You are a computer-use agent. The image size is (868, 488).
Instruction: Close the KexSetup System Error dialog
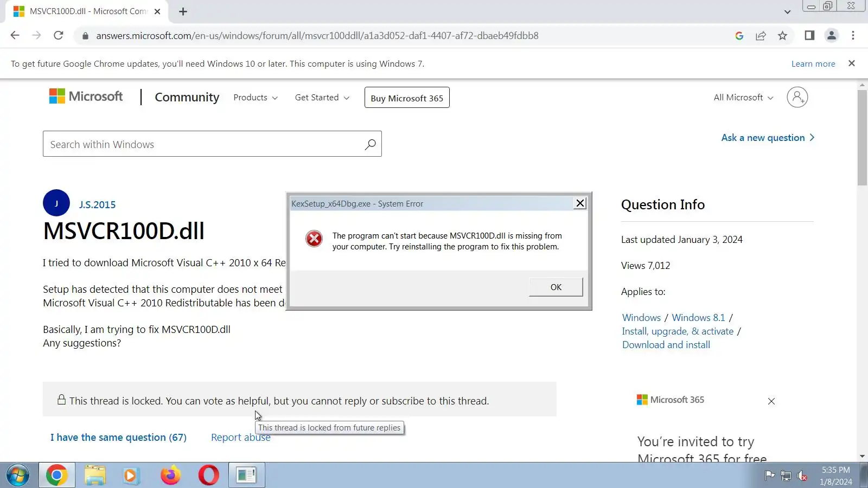[x=580, y=203]
